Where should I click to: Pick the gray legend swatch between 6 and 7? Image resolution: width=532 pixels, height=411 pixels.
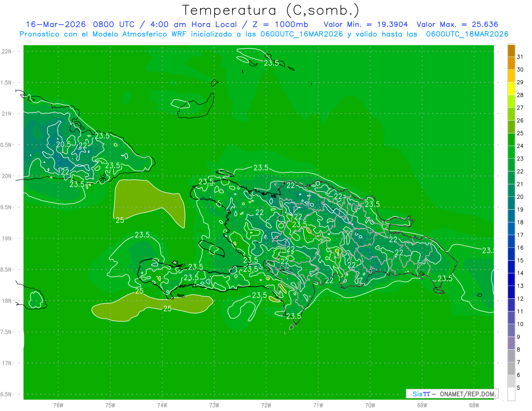[511, 368]
